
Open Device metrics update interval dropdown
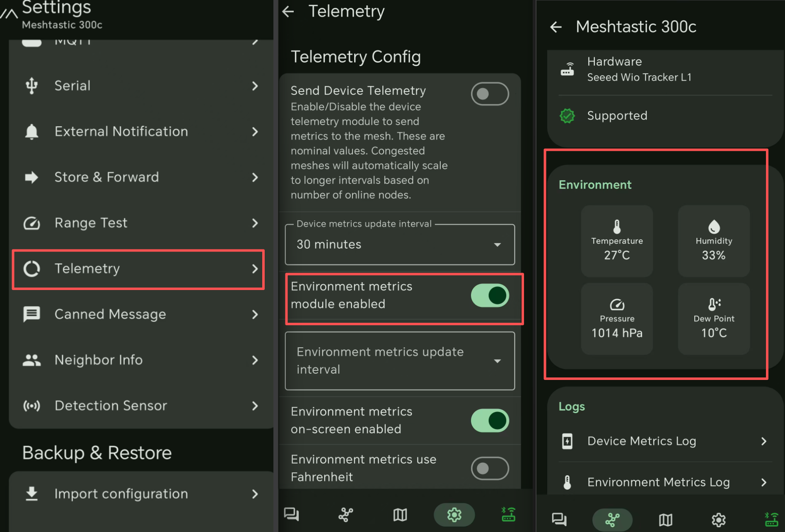400,244
